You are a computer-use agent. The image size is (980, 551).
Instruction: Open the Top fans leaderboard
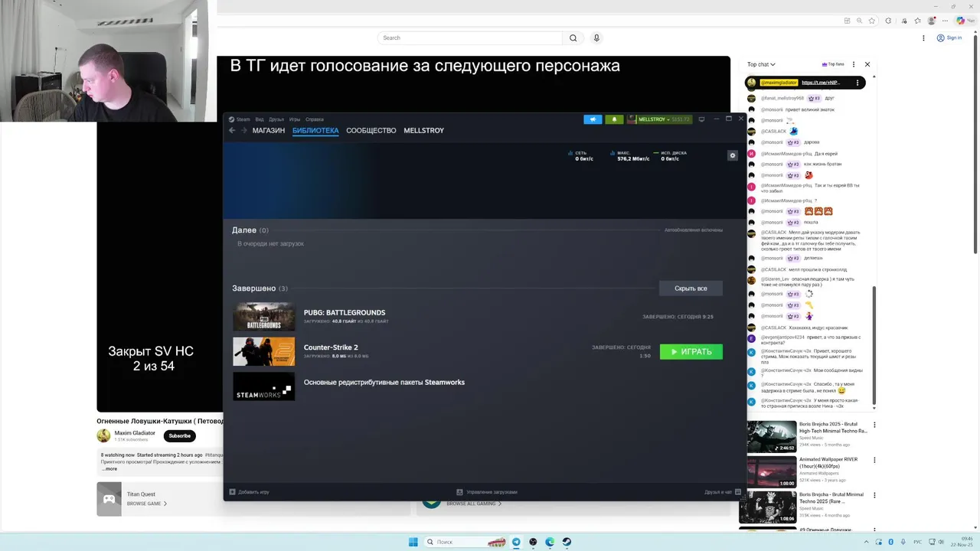pyautogui.click(x=833, y=64)
